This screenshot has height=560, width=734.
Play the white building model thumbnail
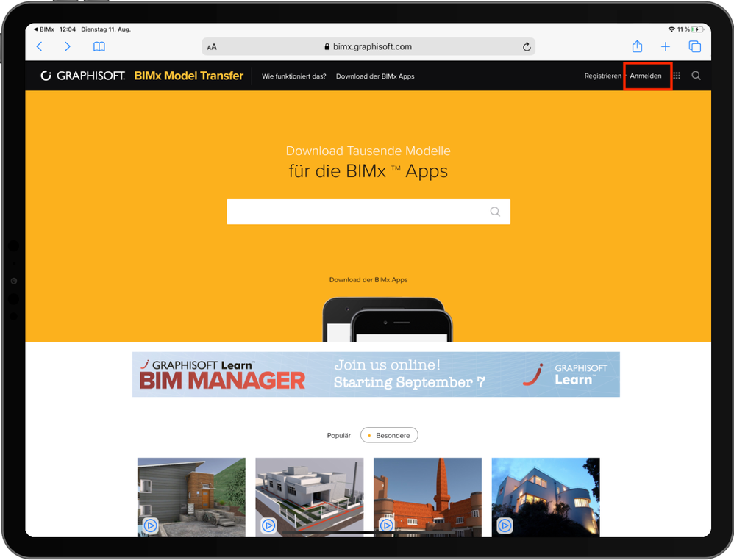coord(268,525)
